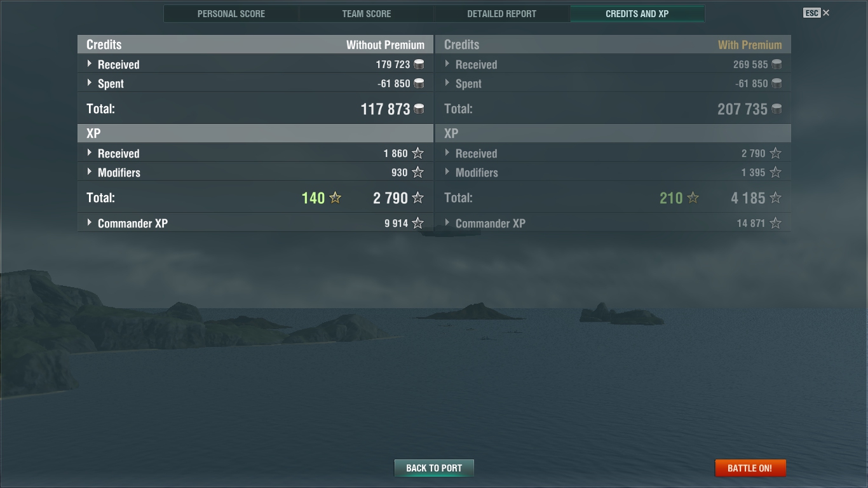
Task: Click the star icon next to 9 914 Commander XP
Action: pyautogui.click(x=417, y=223)
